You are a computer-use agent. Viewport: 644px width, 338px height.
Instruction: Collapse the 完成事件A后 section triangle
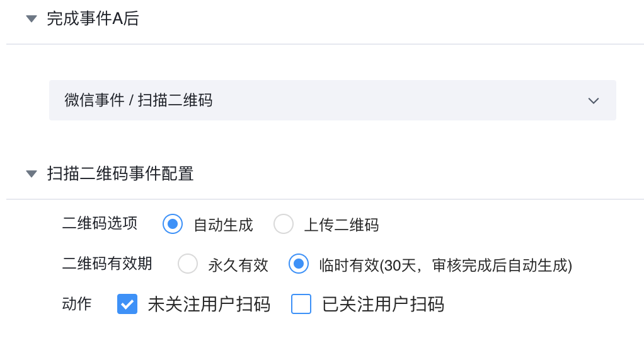pos(32,19)
